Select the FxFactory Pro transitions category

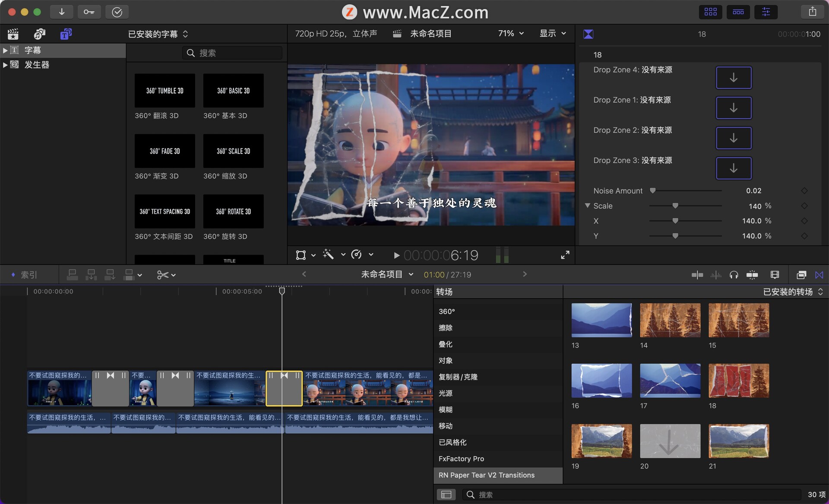(461, 459)
